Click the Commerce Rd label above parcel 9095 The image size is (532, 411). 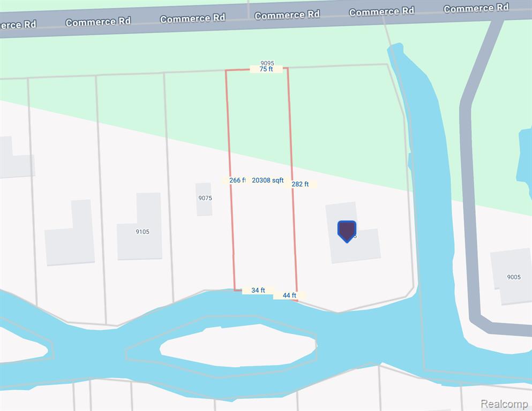[287, 15]
